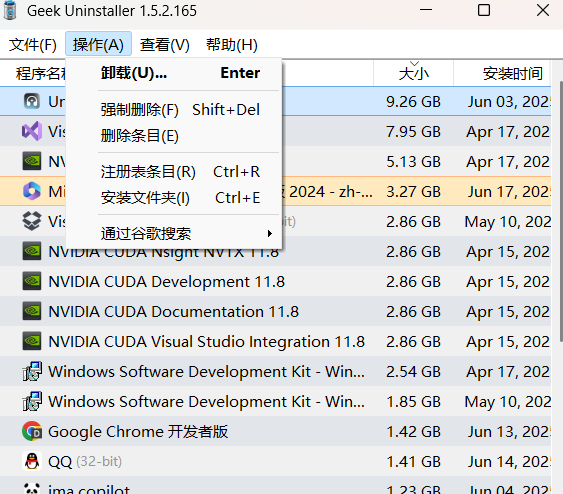Close the 操作(A) menu

click(x=98, y=45)
